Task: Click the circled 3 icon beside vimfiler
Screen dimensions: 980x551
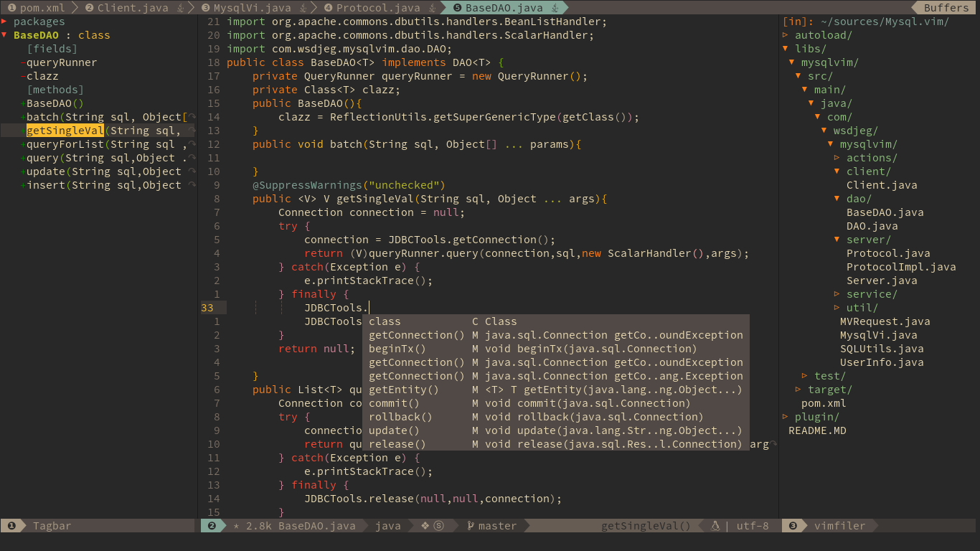Action: [x=793, y=526]
